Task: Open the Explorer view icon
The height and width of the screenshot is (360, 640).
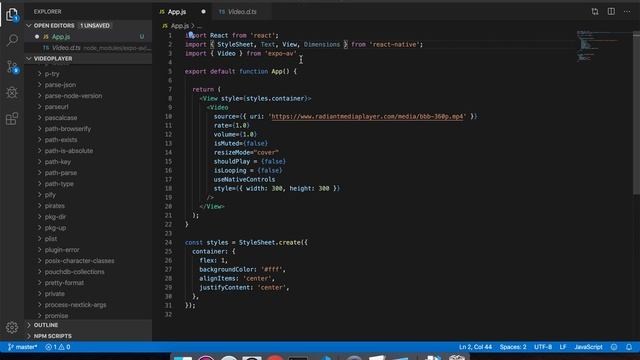Action: (x=12, y=15)
